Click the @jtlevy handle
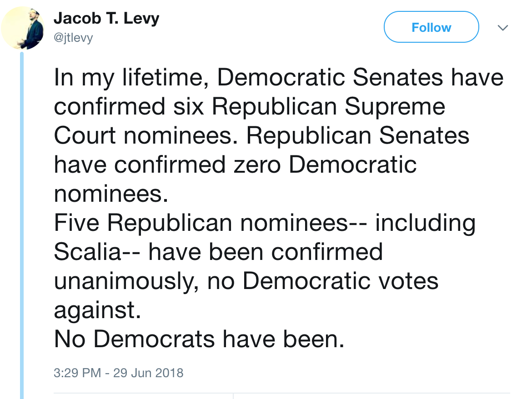The width and height of the screenshot is (532, 399). pyautogui.click(x=73, y=37)
